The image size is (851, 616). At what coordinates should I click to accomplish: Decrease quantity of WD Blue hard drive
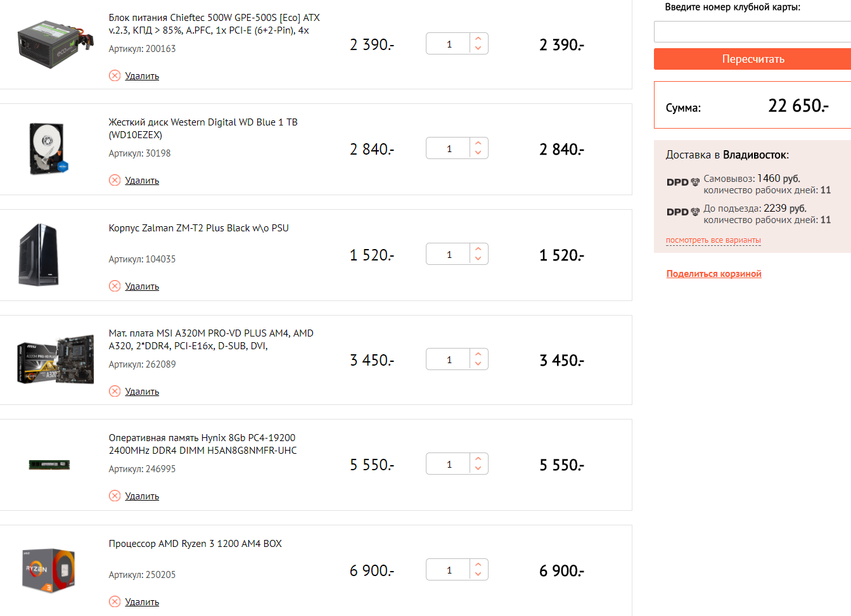pyautogui.click(x=478, y=153)
